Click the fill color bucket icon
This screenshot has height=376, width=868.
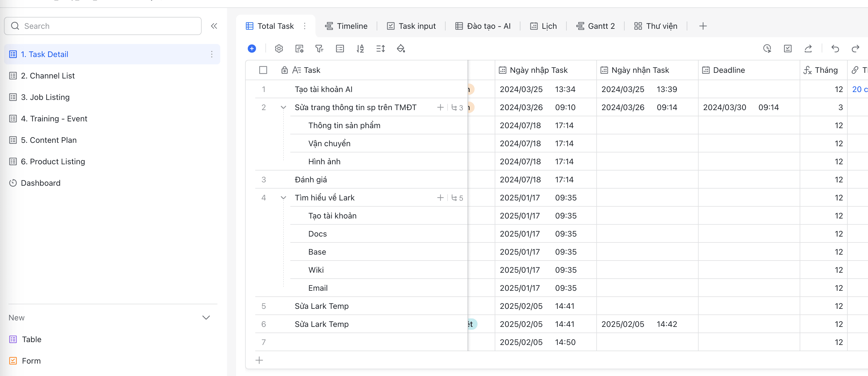click(x=401, y=49)
